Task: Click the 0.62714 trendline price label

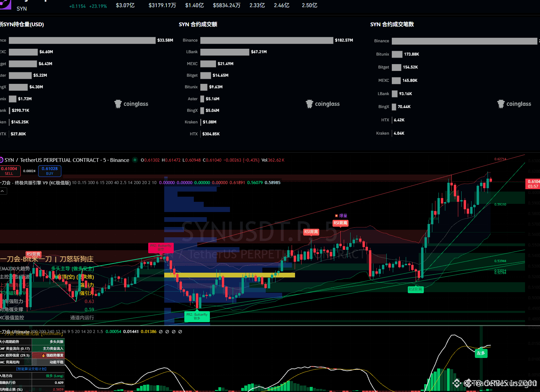Action: point(500,159)
